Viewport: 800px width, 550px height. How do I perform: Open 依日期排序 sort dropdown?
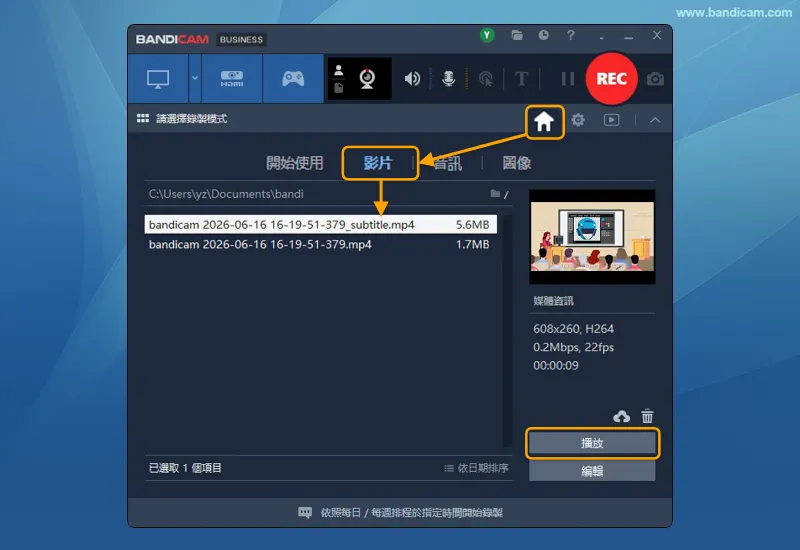click(x=477, y=468)
